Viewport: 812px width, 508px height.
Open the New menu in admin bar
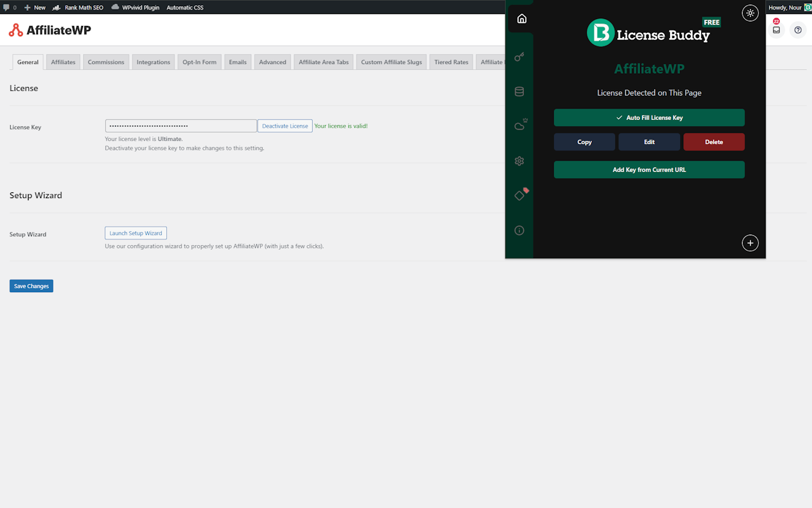[35, 8]
